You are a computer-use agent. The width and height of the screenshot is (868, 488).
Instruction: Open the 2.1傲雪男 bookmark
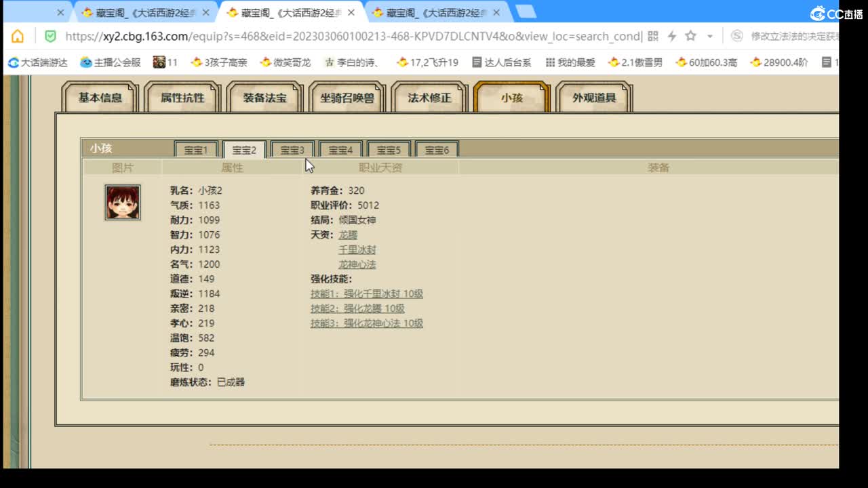[635, 62]
